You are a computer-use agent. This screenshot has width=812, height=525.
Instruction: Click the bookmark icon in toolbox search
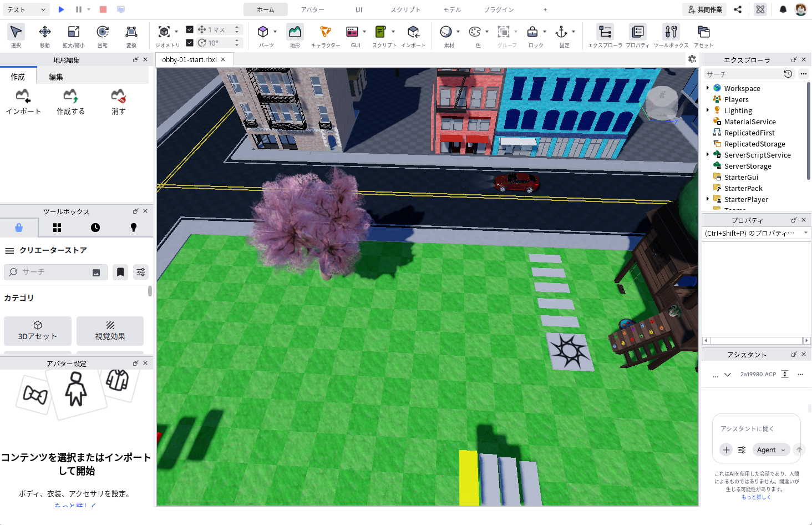120,272
